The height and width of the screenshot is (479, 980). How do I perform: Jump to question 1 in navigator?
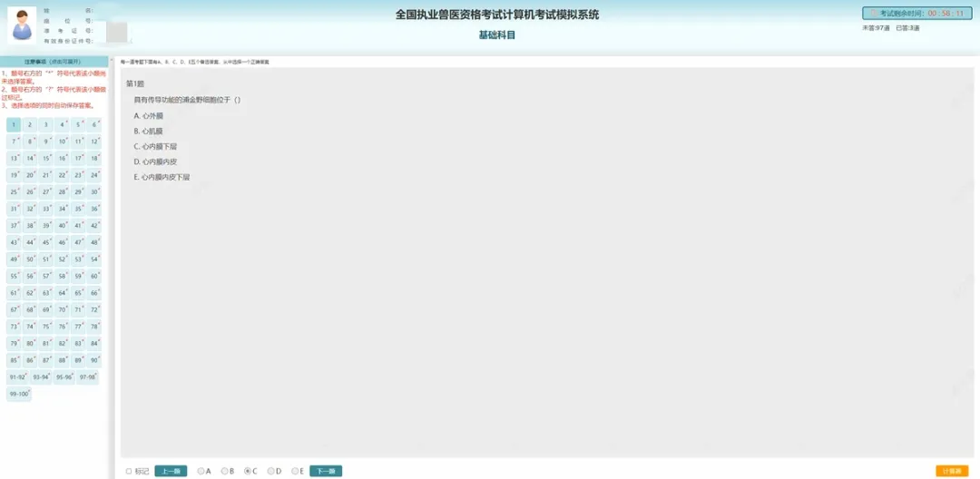14,125
